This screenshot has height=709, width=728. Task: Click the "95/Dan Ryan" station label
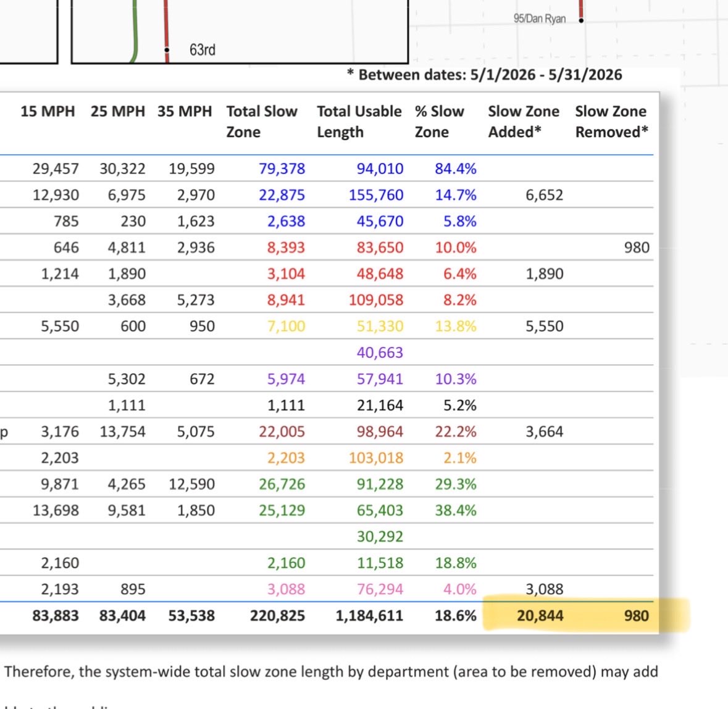[x=540, y=19]
